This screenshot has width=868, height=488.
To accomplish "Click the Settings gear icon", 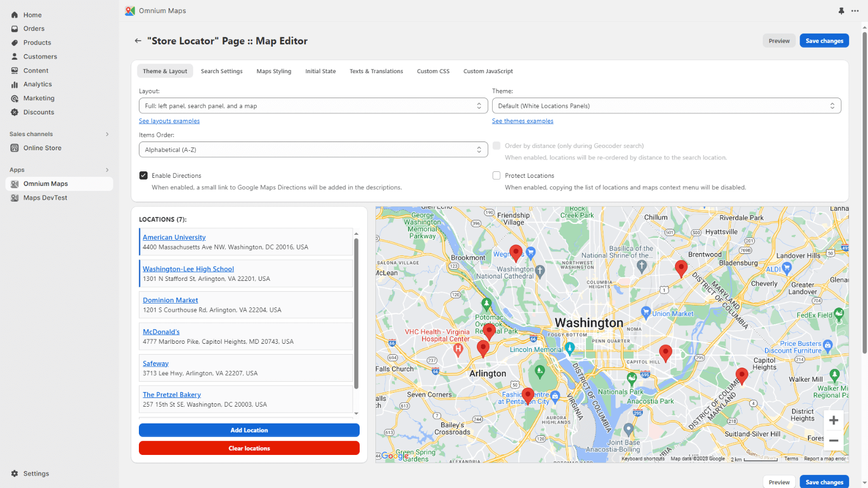I will (x=15, y=473).
